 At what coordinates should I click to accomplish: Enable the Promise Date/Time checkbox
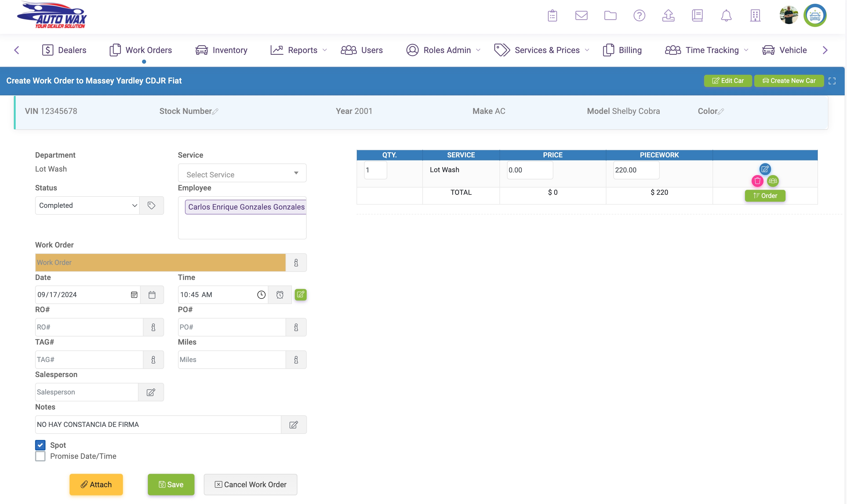40,456
